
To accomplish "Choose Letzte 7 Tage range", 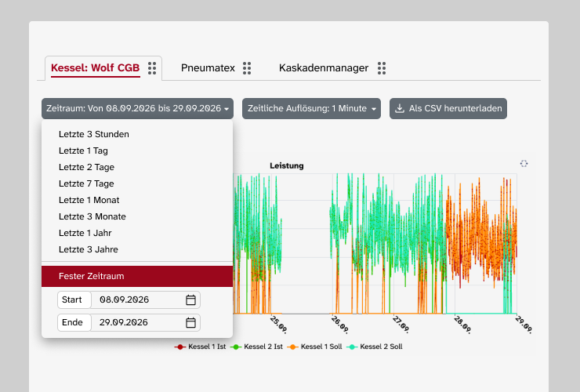I will [x=137, y=183].
